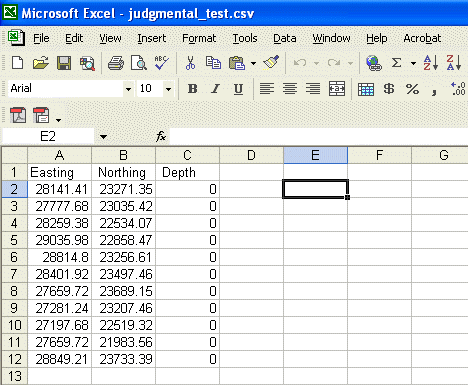Open the Format menu

199,38
